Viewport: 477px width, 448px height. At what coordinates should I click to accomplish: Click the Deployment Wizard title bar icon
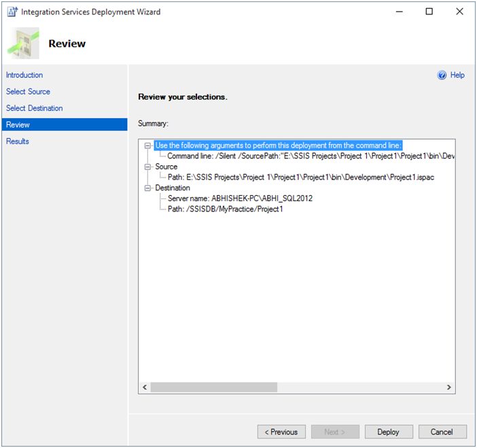[x=12, y=12]
